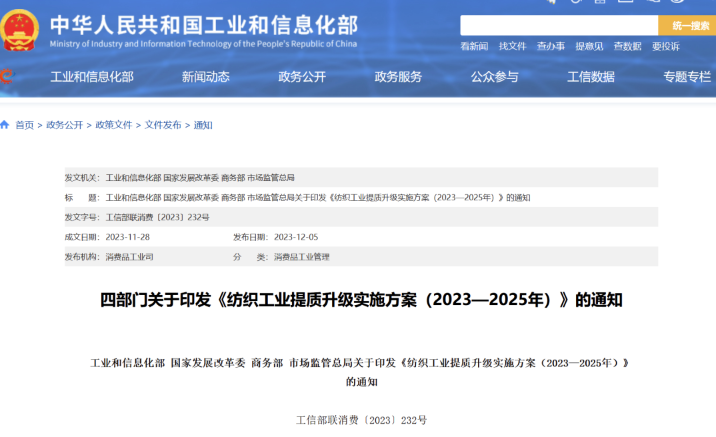Screen dimensions: 716x437
Task: Open the 找文件 quick link
Action: click(512, 46)
